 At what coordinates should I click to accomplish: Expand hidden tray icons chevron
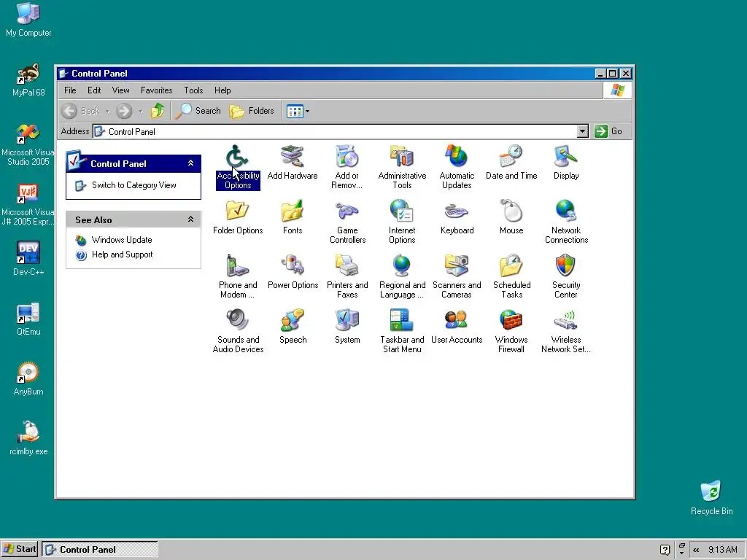click(696, 550)
